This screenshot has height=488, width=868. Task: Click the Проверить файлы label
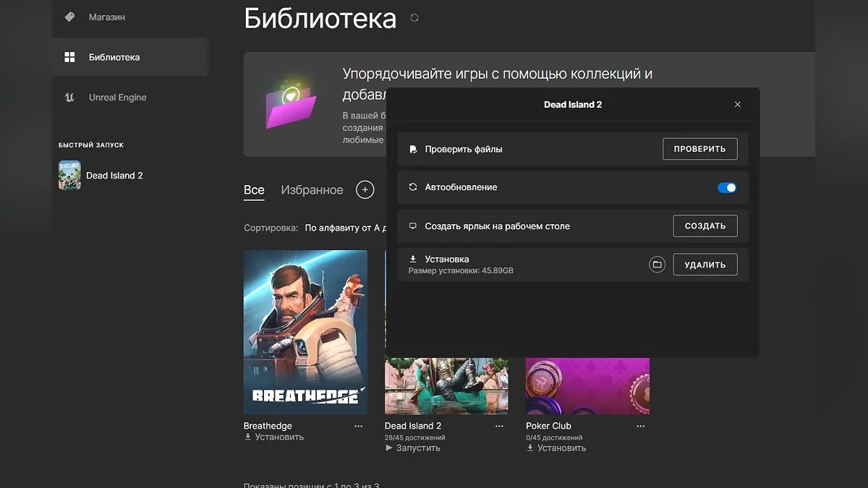464,149
